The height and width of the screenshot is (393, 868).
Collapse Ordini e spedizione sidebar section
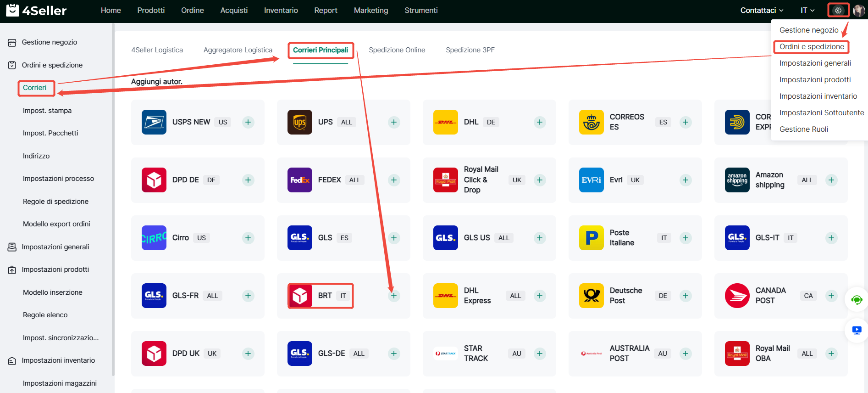[x=52, y=65]
